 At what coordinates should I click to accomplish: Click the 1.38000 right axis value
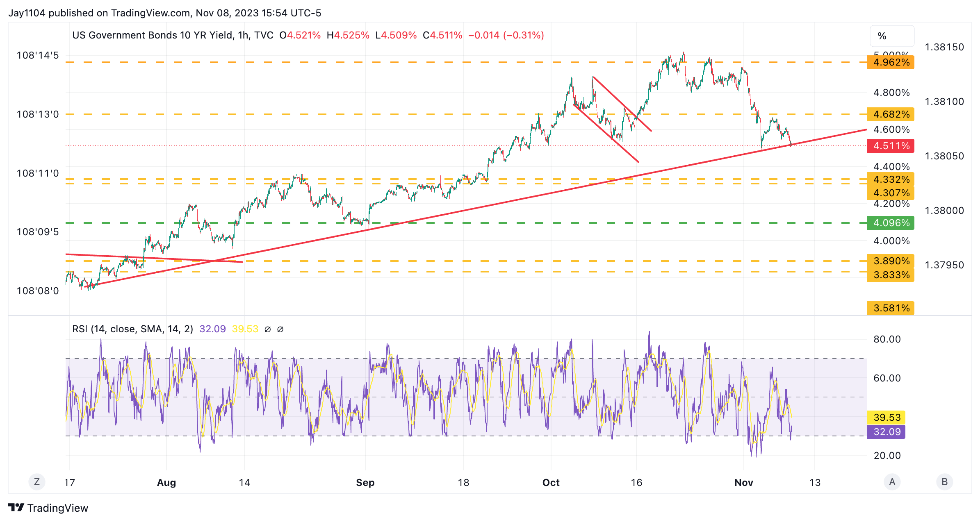point(944,211)
